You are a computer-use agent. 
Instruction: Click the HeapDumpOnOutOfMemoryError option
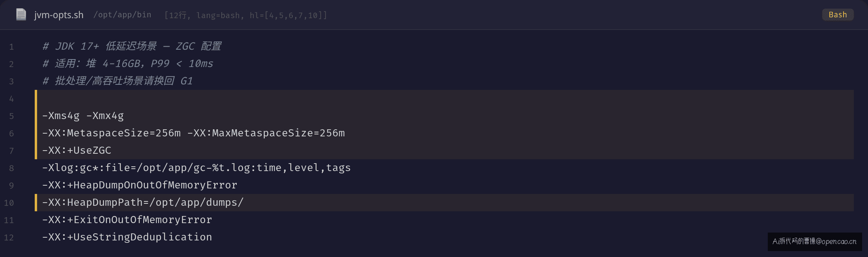tap(140, 185)
